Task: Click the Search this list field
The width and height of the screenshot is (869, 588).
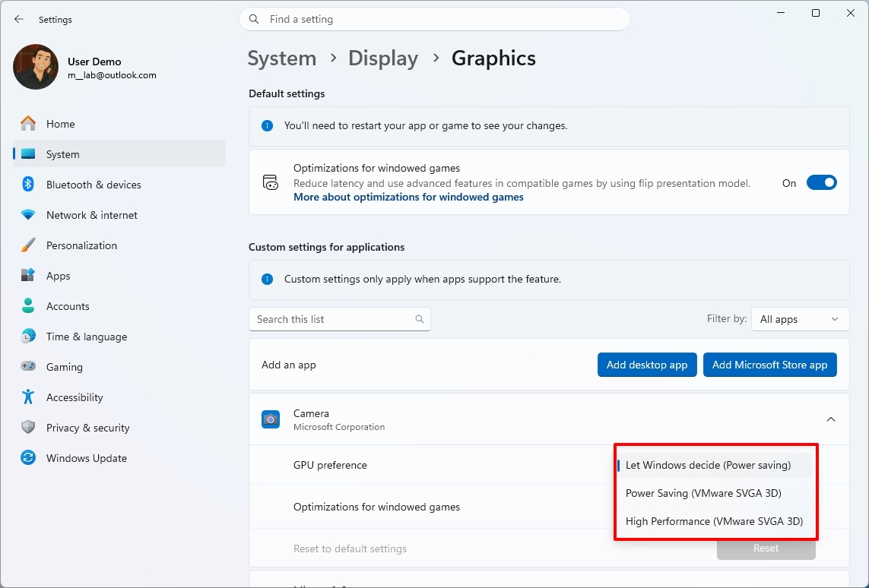Action: click(340, 319)
